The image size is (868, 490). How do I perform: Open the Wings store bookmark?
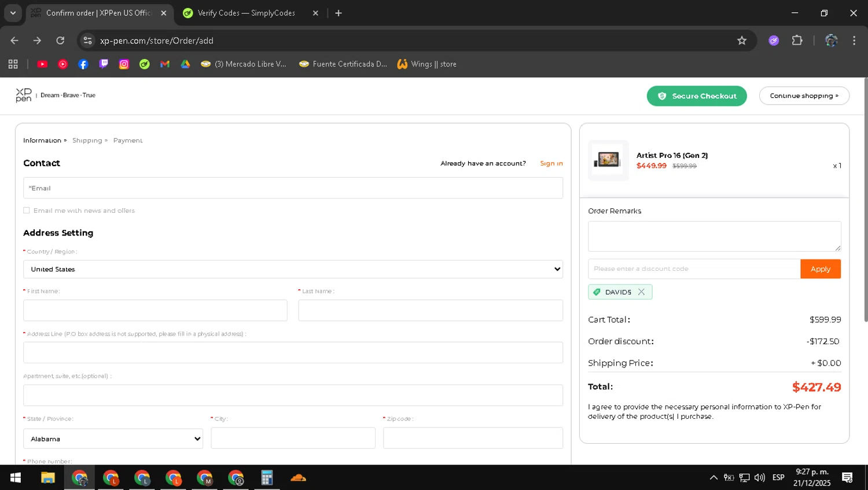coord(427,64)
